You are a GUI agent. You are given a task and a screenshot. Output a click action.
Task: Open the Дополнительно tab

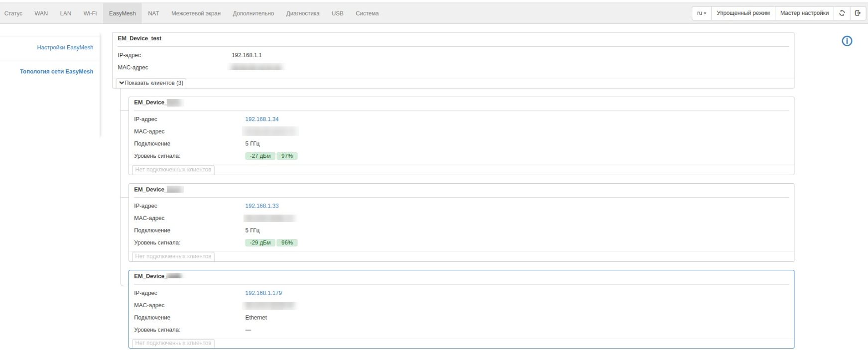pos(253,13)
